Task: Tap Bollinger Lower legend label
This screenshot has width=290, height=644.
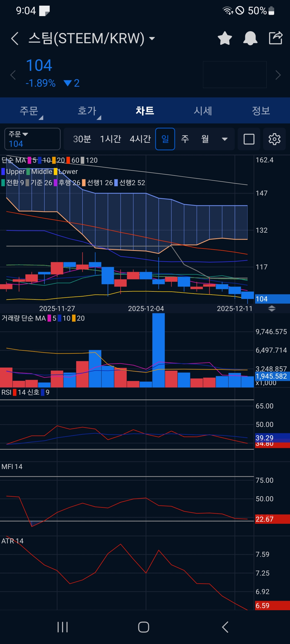Action: point(66,171)
